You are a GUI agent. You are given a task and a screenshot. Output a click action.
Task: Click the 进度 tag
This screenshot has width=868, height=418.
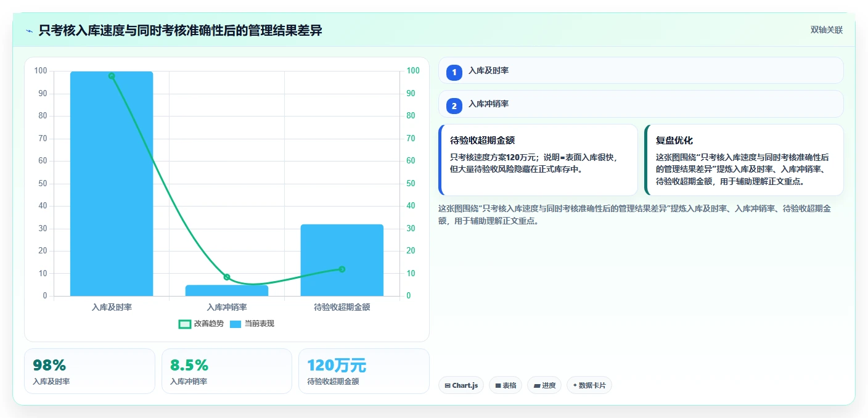pyautogui.click(x=544, y=385)
